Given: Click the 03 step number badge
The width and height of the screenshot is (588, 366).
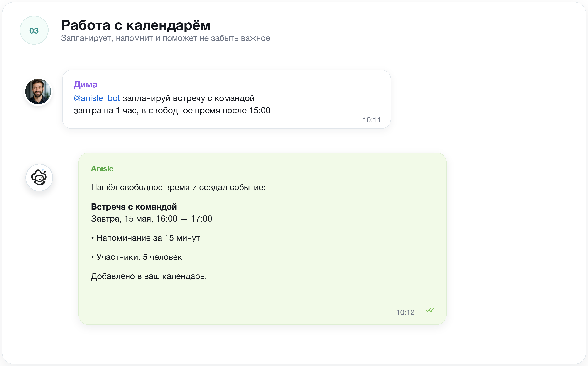Looking at the screenshot, I should [x=34, y=30].
